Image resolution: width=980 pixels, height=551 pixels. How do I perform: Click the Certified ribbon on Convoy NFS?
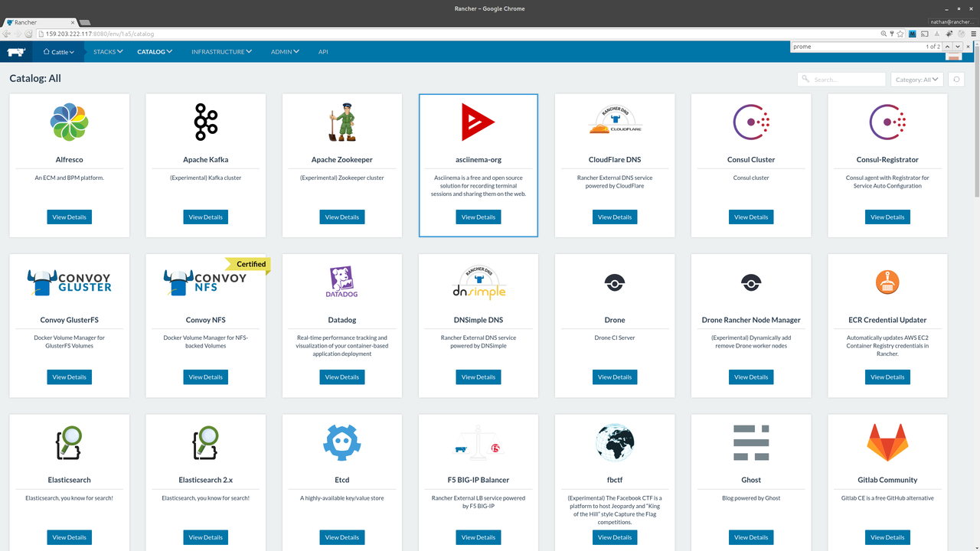coord(248,264)
